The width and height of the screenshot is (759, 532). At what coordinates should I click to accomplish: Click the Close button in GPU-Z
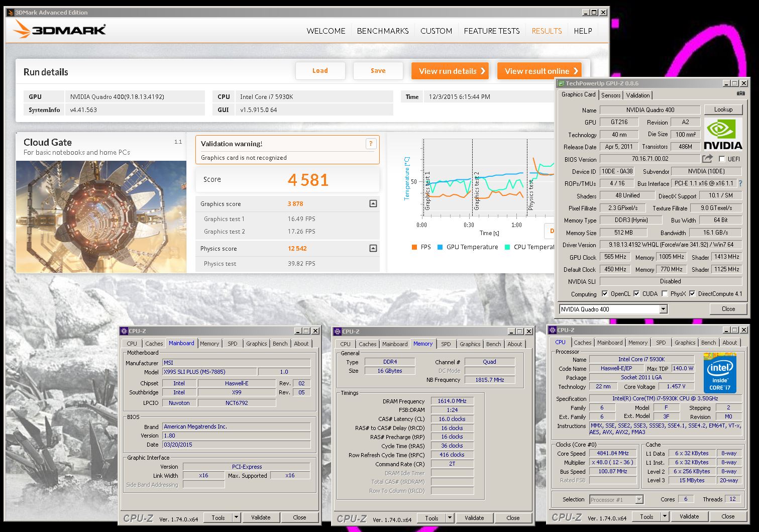pos(728,309)
